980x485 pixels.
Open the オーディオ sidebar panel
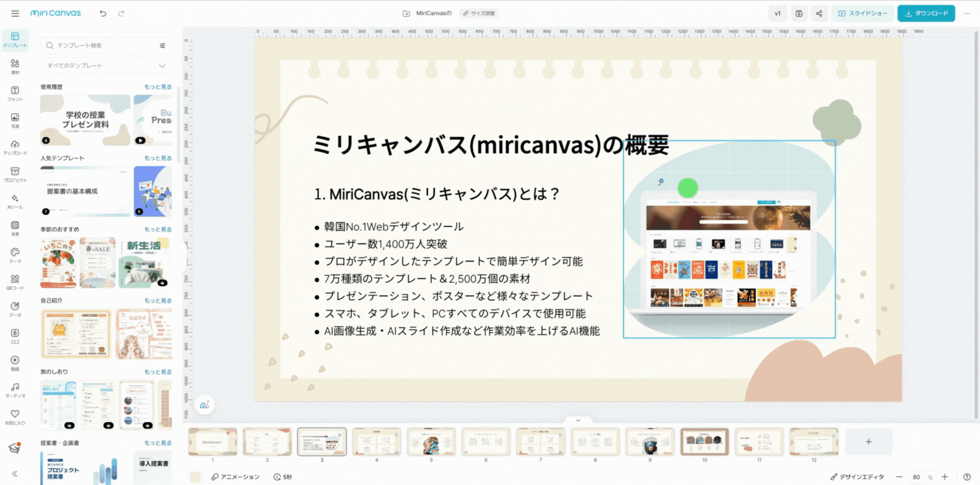(15, 391)
